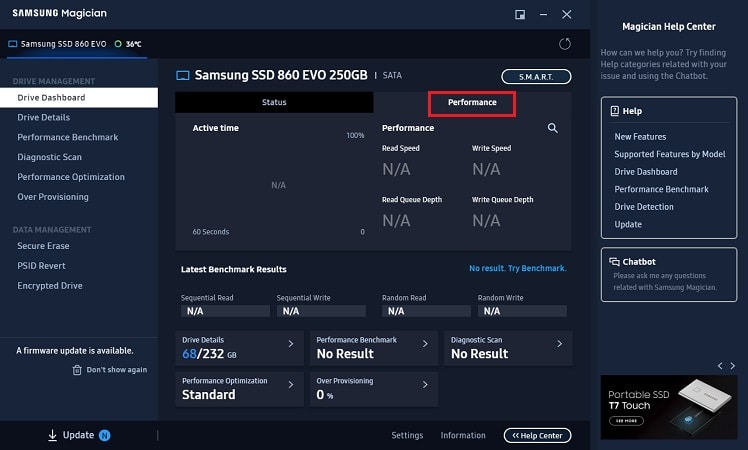
Task: Select the Samsung SSD 860 EVO drive tab
Action: tap(76, 44)
